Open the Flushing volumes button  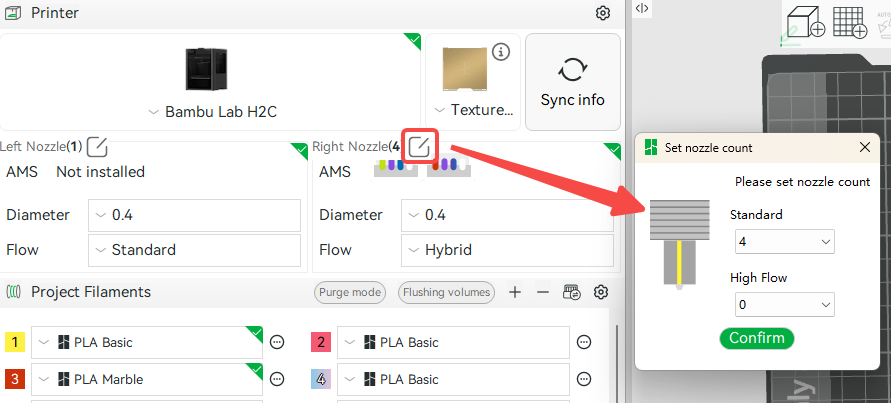pyautogui.click(x=446, y=292)
